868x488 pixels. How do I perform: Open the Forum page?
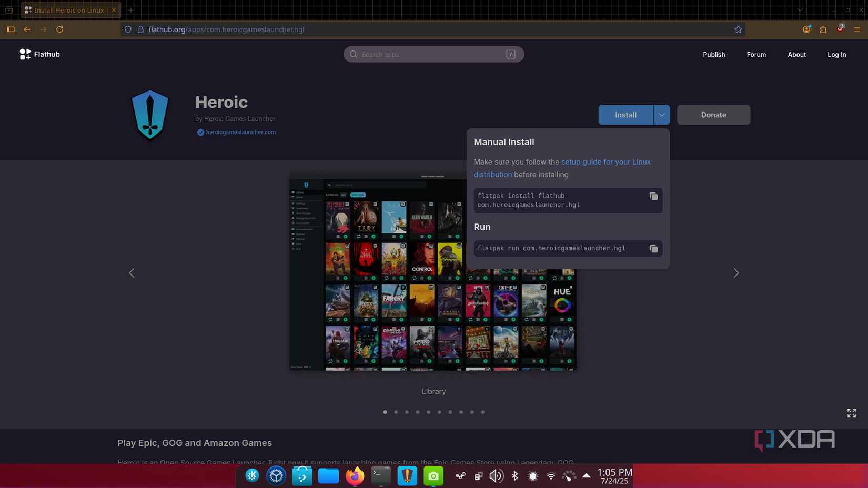[756, 54]
